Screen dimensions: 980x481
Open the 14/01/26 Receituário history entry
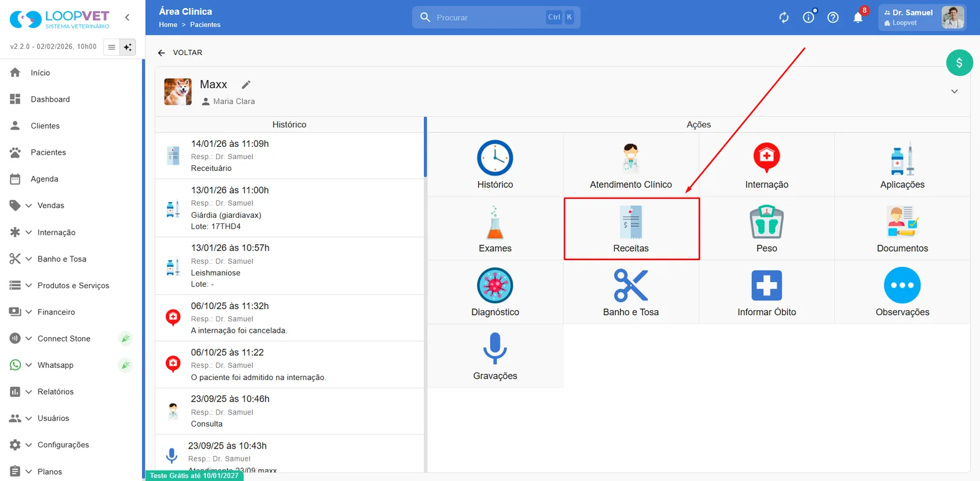coord(290,156)
